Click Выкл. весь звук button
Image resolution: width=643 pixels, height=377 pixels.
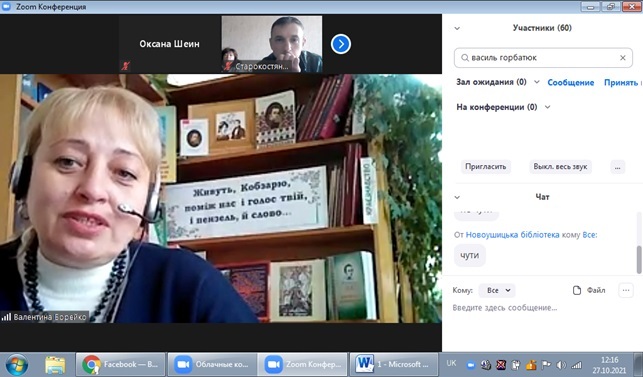(x=560, y=167)
